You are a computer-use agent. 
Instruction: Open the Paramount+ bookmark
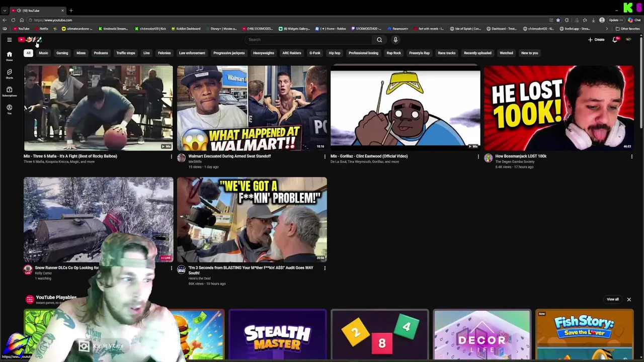pos(397,29)
